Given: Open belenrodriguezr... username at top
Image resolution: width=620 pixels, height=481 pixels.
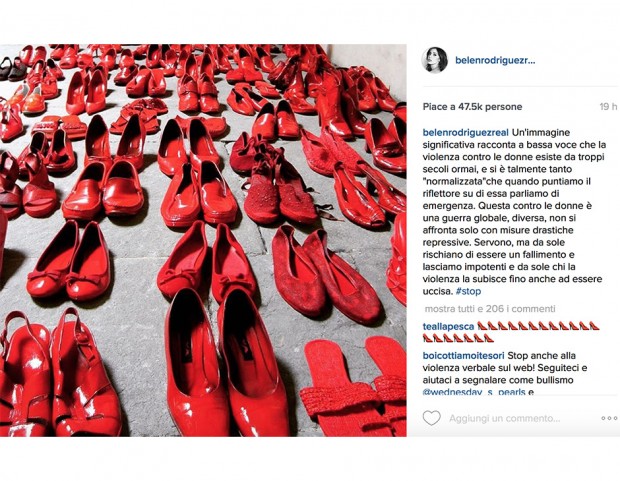Looking at the screenshot, I should [495, 61].
